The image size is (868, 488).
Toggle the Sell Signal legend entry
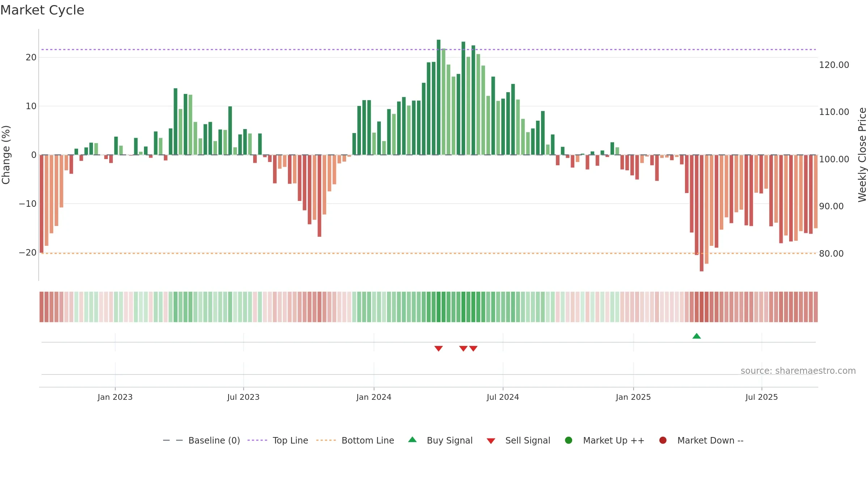[x=518, y=440]
